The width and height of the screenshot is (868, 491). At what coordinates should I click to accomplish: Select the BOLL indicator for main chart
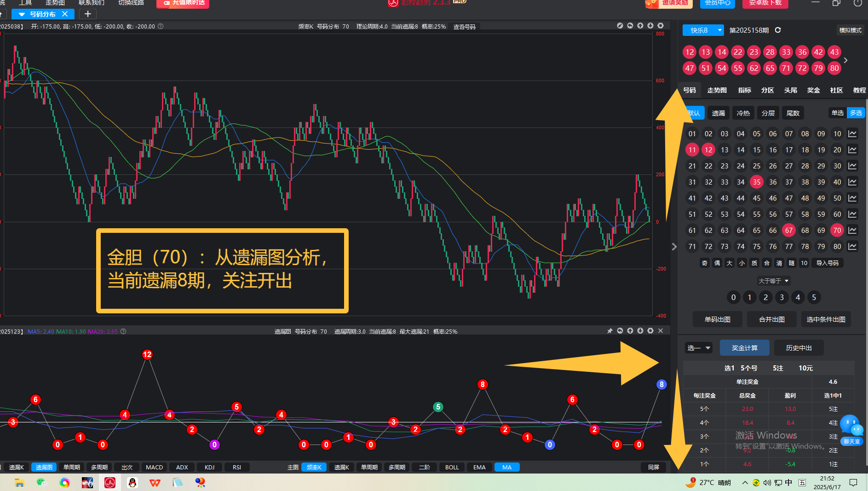[x=452, y=467]
